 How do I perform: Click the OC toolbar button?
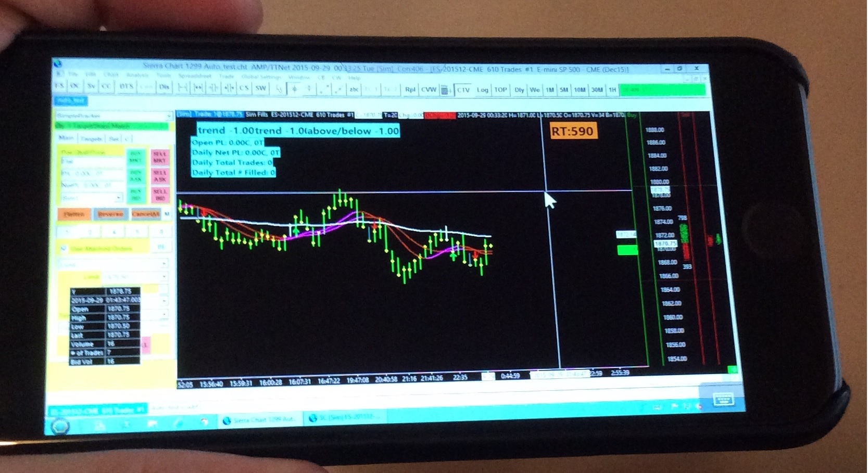point(74,86)
